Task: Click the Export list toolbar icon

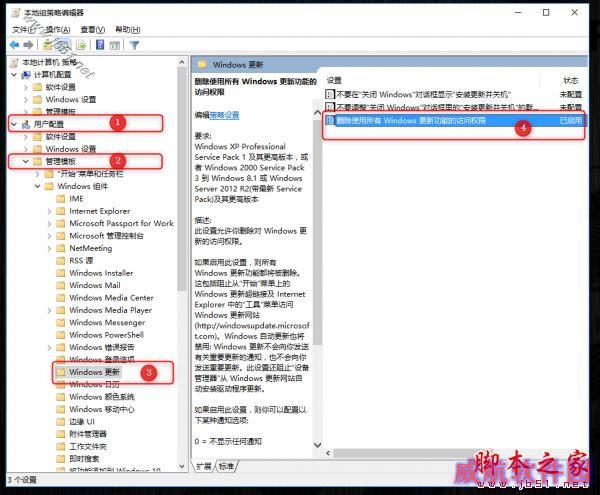Action: 81,45
